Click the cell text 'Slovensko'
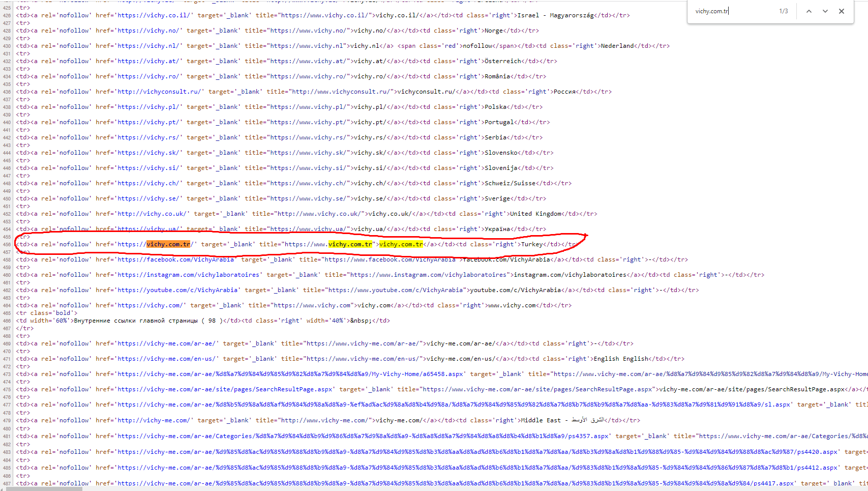 tap(501, 153)
